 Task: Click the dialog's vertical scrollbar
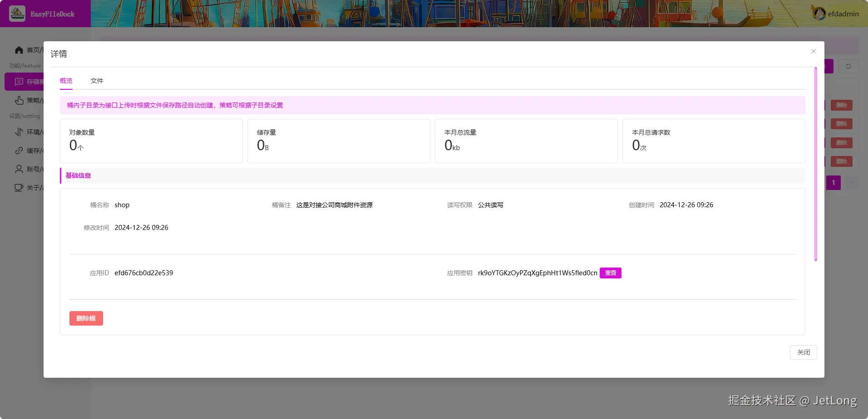click(x=816, y=164)
